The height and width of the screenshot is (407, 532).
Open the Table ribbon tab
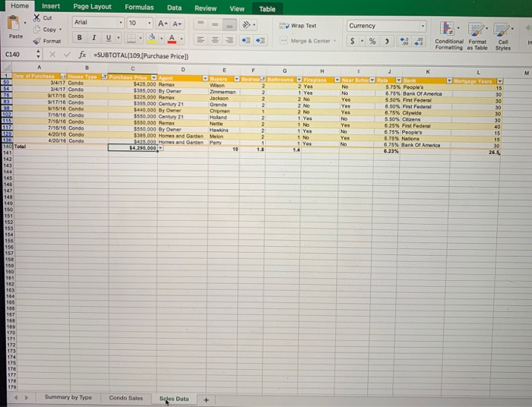pos(268,9)
